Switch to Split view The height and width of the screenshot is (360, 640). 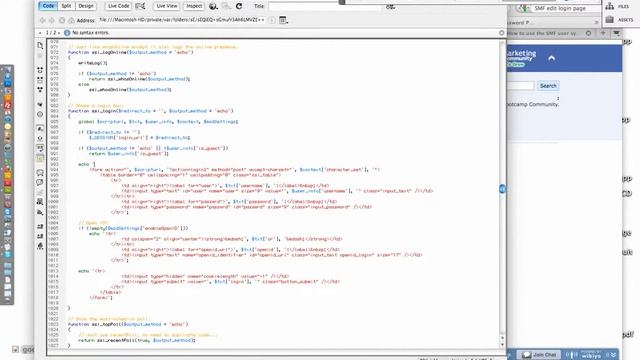[x=66, y=6]
